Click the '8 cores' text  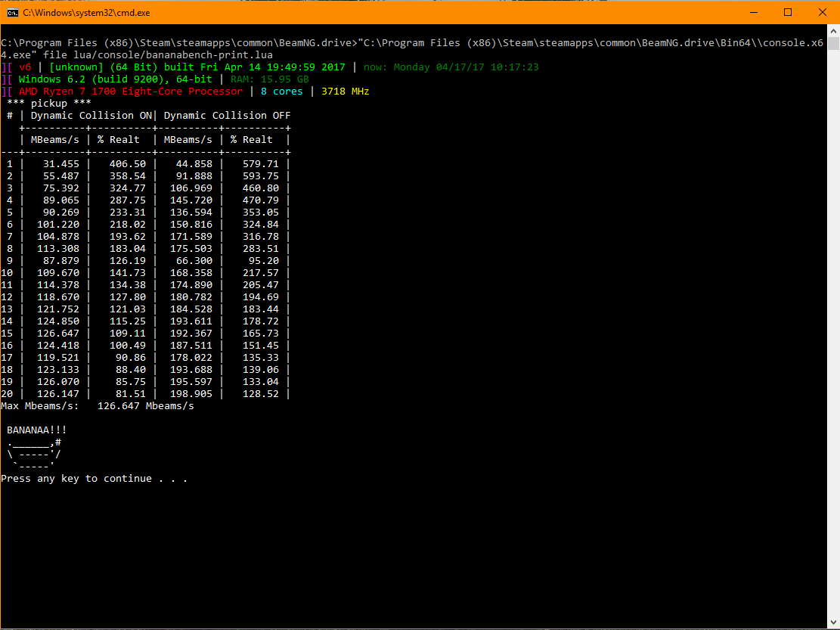tap(282, 91)
